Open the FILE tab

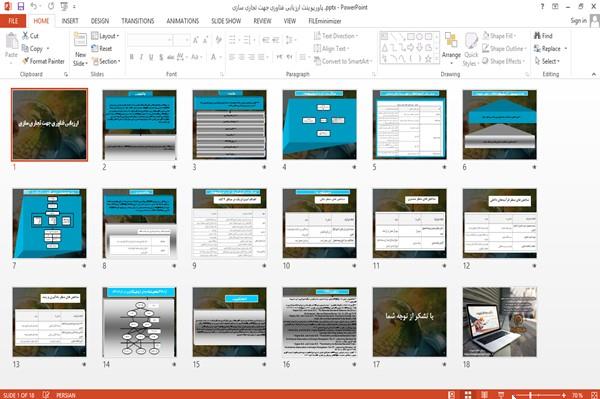tap(13, 21)
